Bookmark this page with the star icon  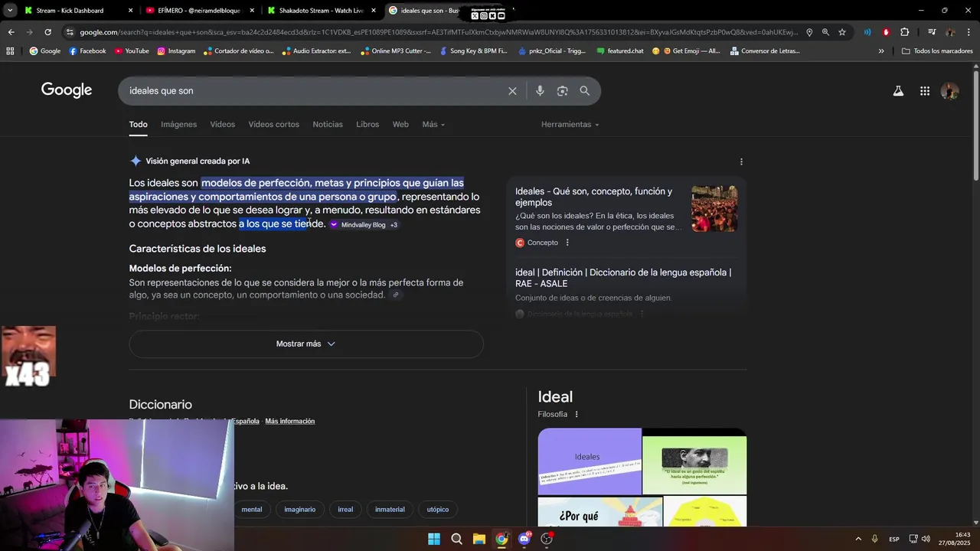[x=842, y=32]
